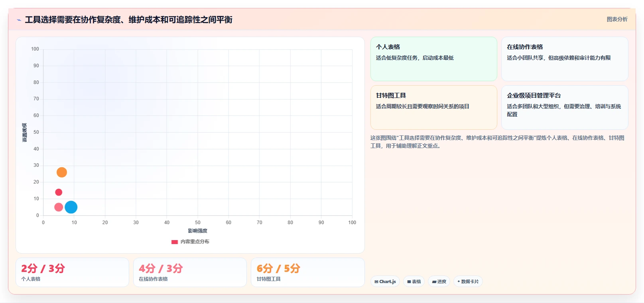The width and height of the screenshot is (644, 303).
Task: Click the title 工具选择需要在协作复杂度 heading
Action: click(128, 20)
